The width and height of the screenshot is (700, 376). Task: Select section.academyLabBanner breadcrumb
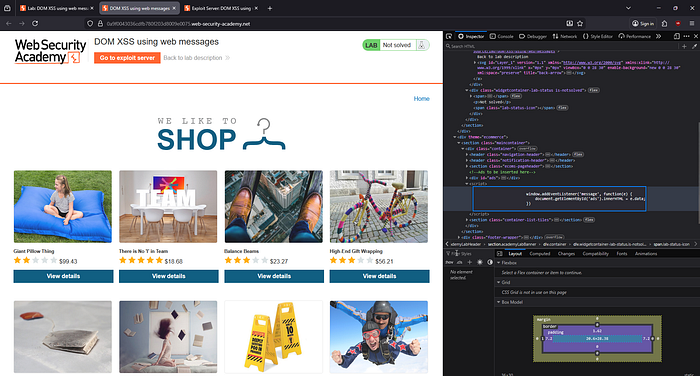click(512, 244)
